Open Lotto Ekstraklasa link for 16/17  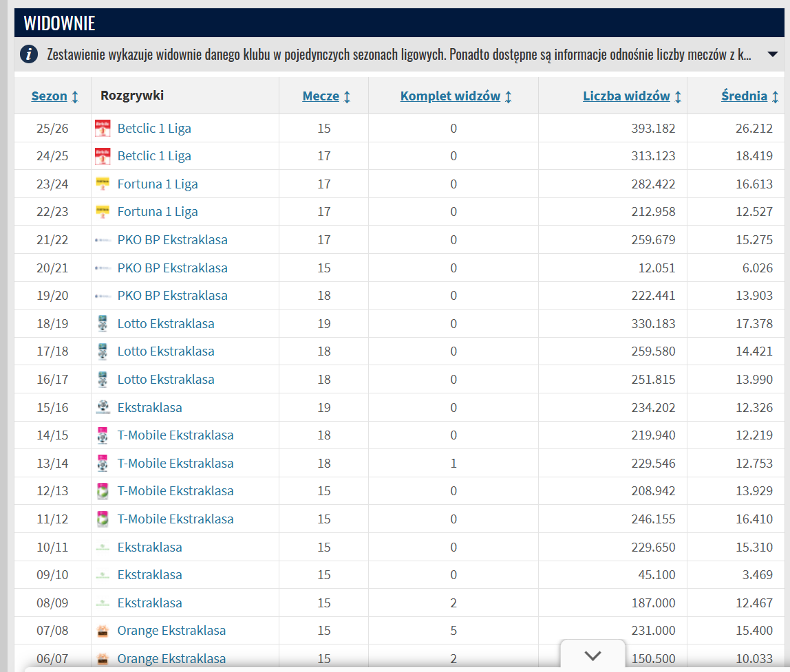coord(166,379)
